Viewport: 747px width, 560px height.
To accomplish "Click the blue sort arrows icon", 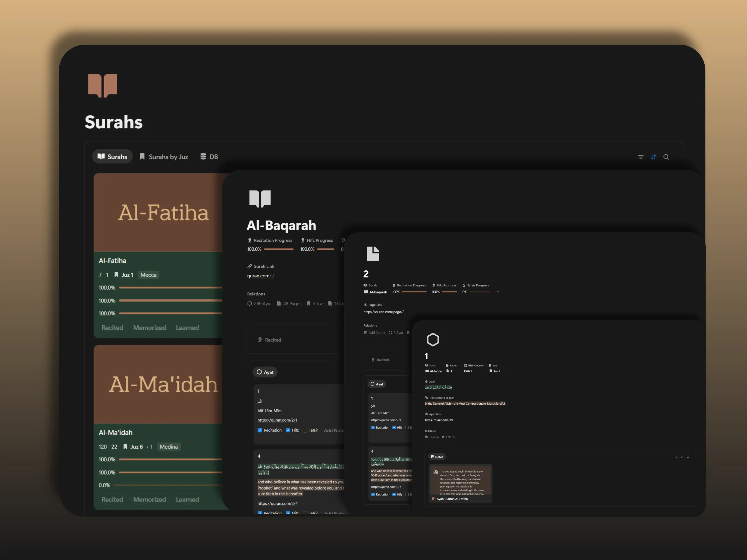I will pos(653,157).
